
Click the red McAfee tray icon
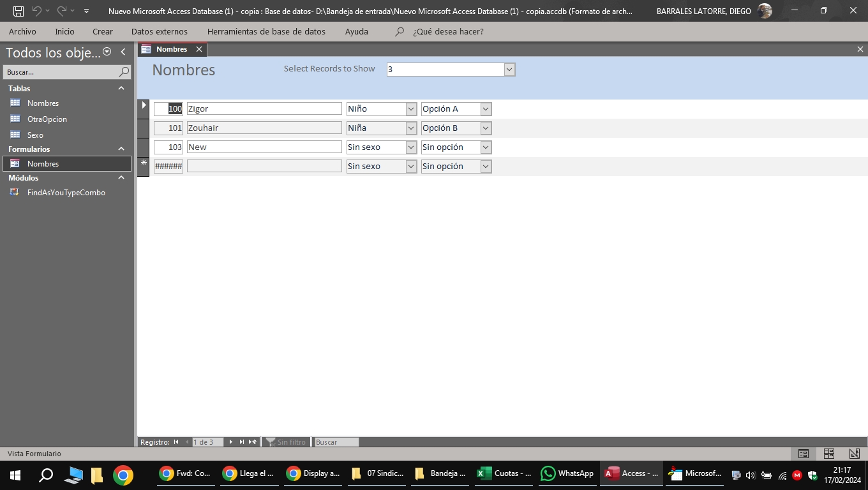797,475
